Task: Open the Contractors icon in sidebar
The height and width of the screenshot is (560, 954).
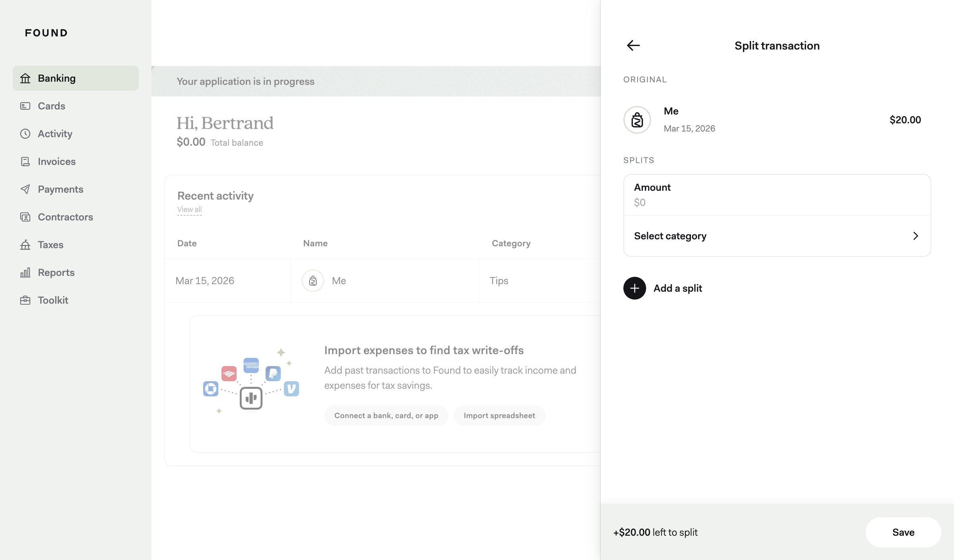Action: [25, 217]
